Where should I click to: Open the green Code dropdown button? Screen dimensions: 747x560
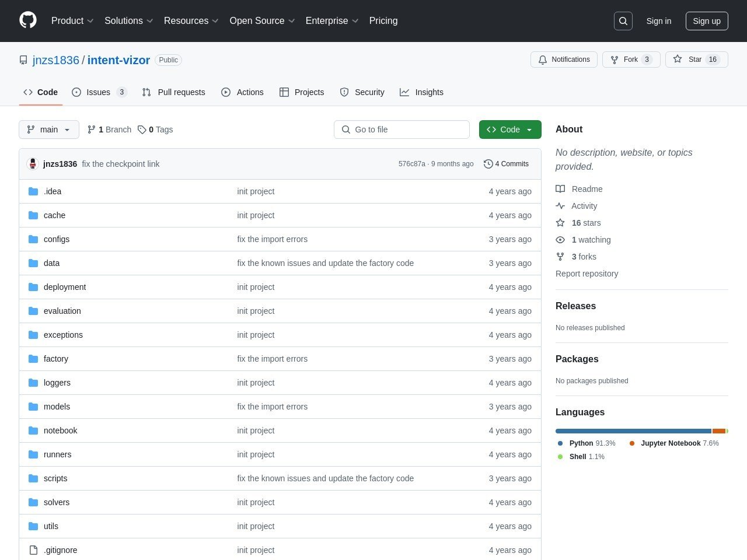510,129
